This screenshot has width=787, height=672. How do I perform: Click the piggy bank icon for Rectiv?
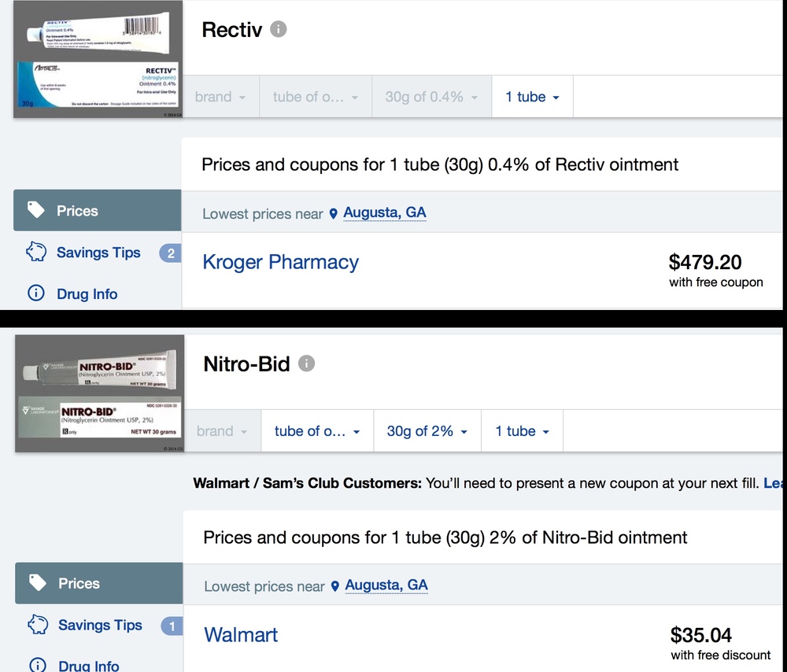tap(36, 253)
